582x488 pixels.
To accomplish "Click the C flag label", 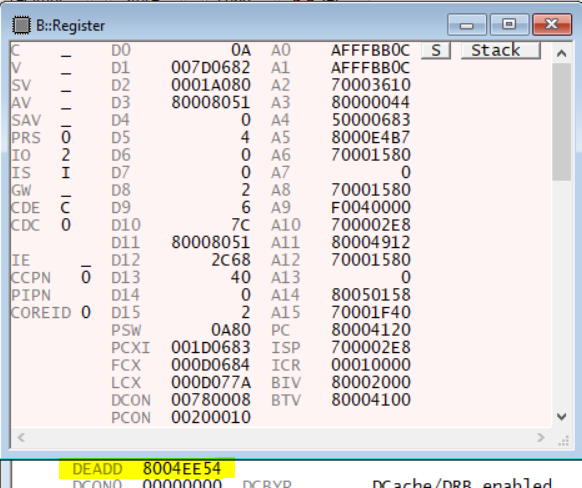I will tap(15, 50).
